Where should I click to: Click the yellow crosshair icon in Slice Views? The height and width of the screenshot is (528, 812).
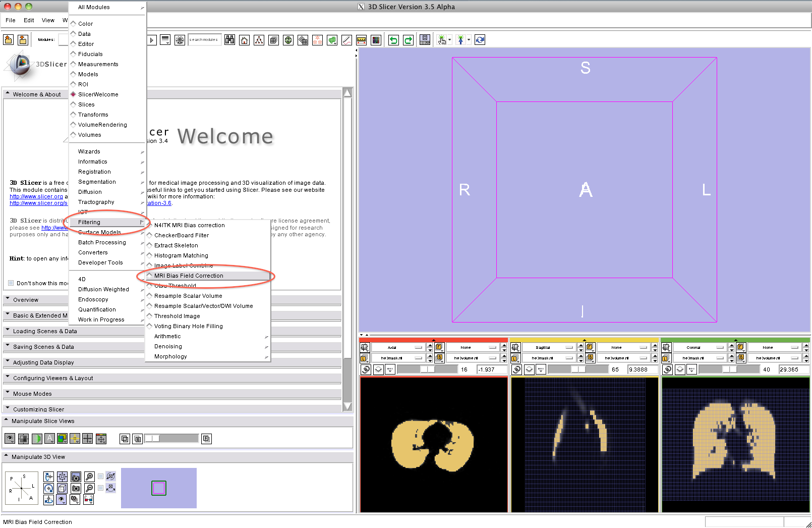pos(75,439)
